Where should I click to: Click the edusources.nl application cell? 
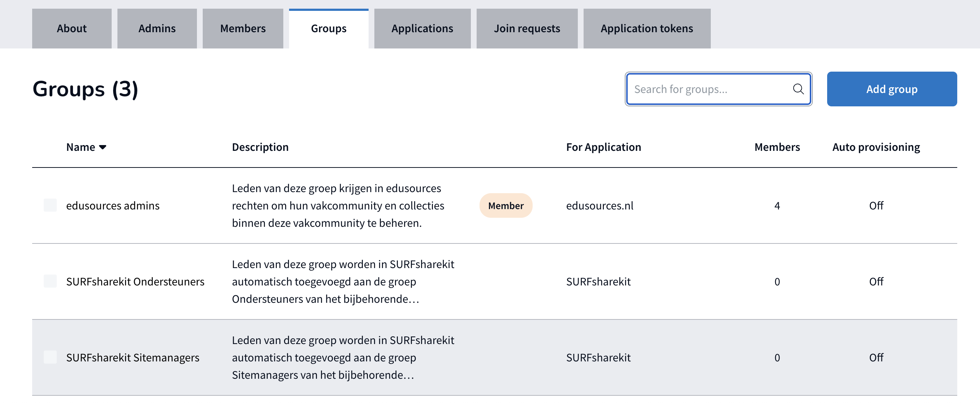tap(599, 206)
